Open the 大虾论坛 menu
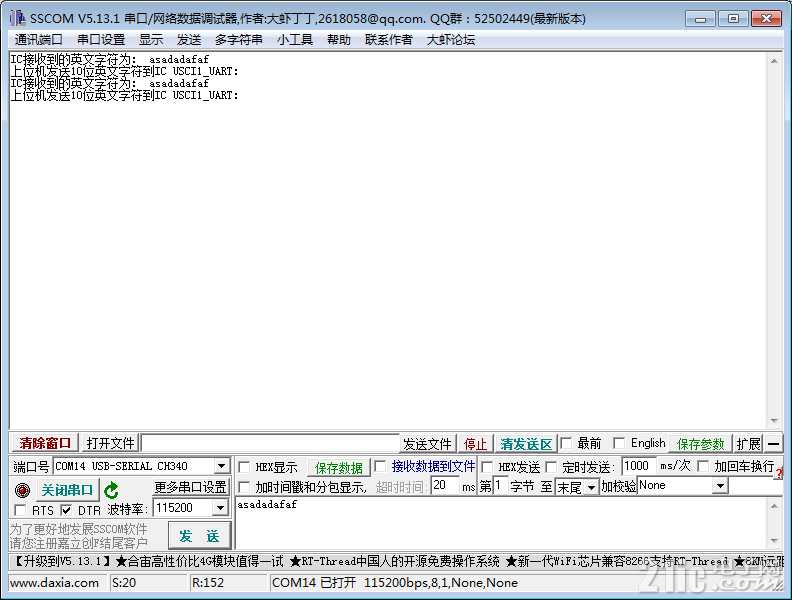 click(x=451, y=40)
